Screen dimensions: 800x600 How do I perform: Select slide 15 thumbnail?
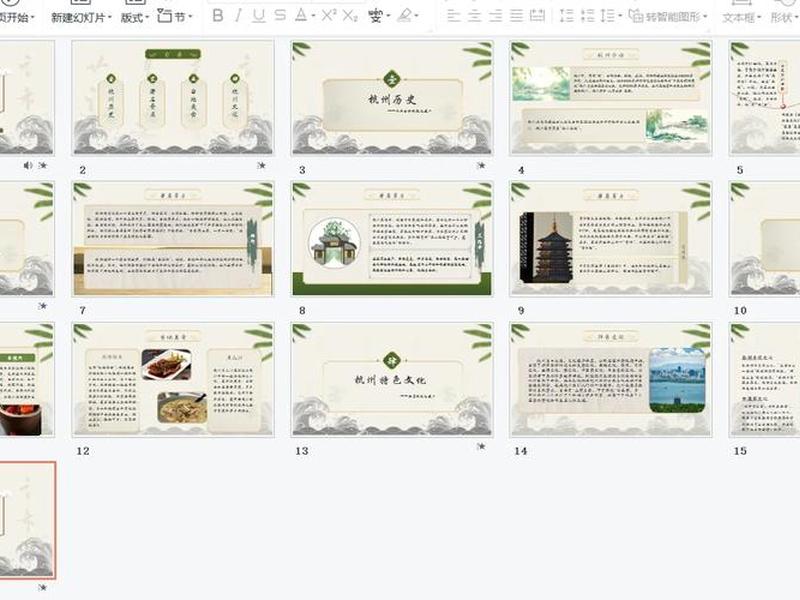(765, 380)
